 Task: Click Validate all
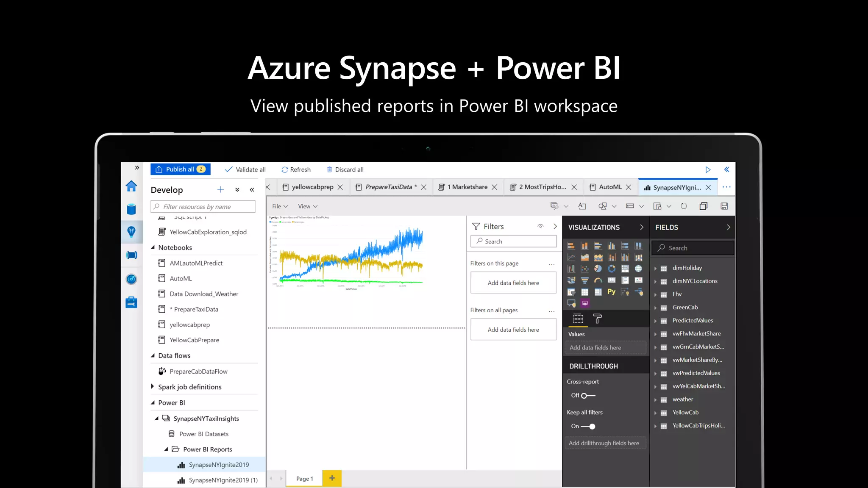click(x=245, y=169)
